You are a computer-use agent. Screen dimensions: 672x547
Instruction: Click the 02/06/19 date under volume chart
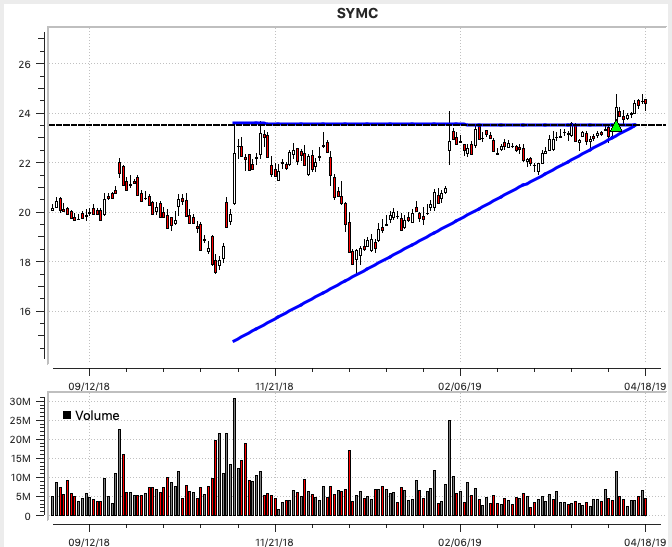pos(460,542)
